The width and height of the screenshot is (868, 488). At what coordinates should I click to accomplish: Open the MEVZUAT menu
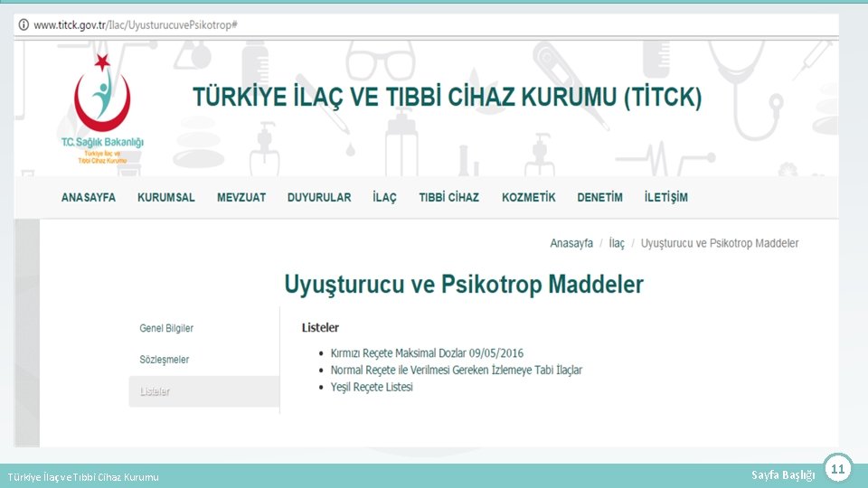click(241, 198)
